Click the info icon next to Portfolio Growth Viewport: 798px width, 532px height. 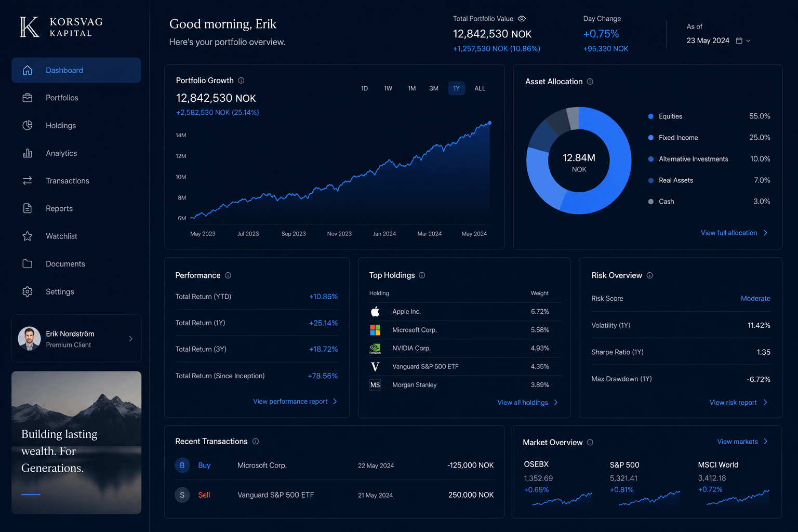pos(241,81)
